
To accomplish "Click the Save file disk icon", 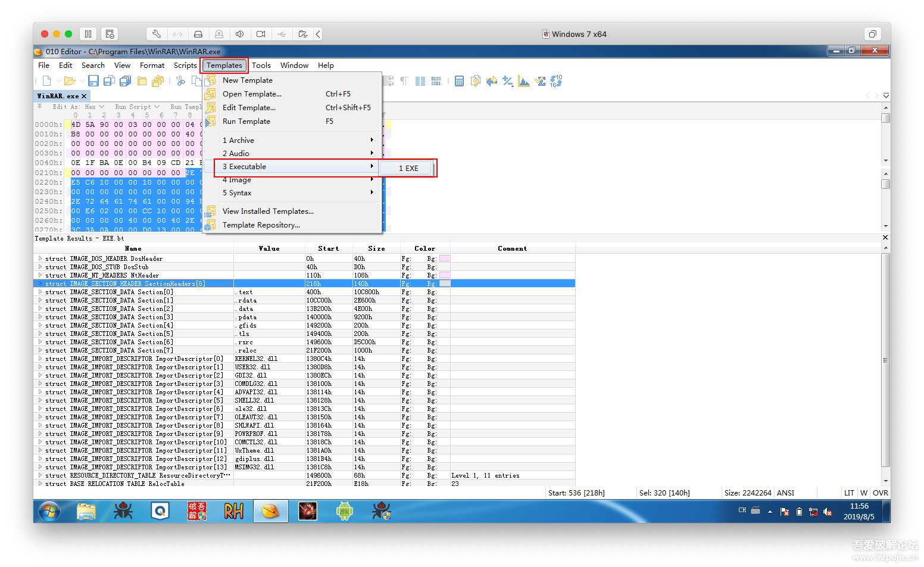I will (93, 81).
